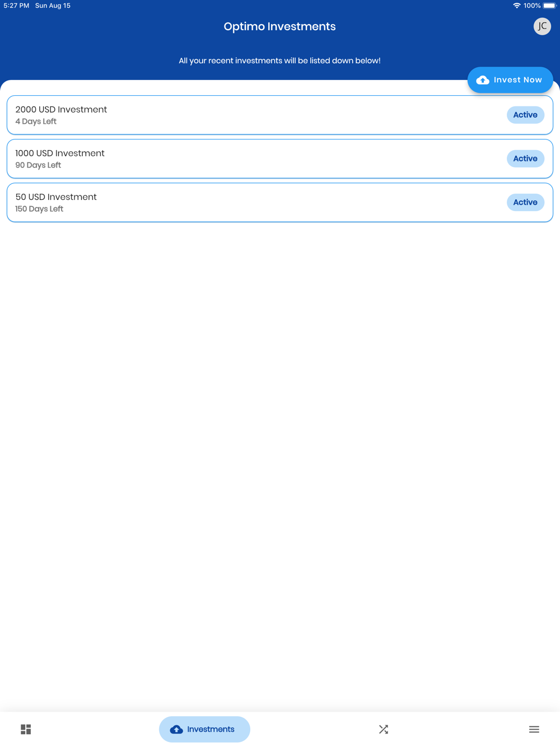The height and width of the screenshot is (747, 560).
Task: Tap Active badge on 1000 USD Investment
Action: (525, 158)
